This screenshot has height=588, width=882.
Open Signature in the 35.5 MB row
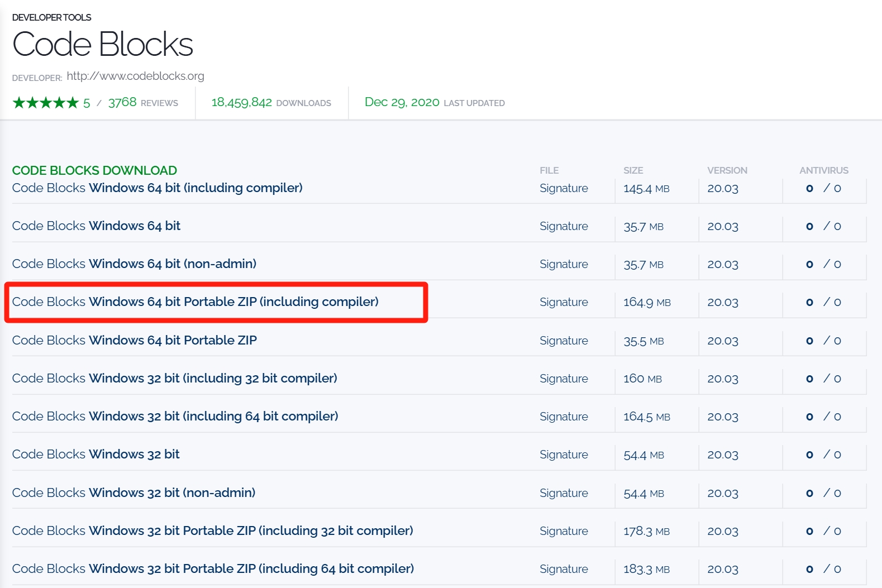[564, 341]
